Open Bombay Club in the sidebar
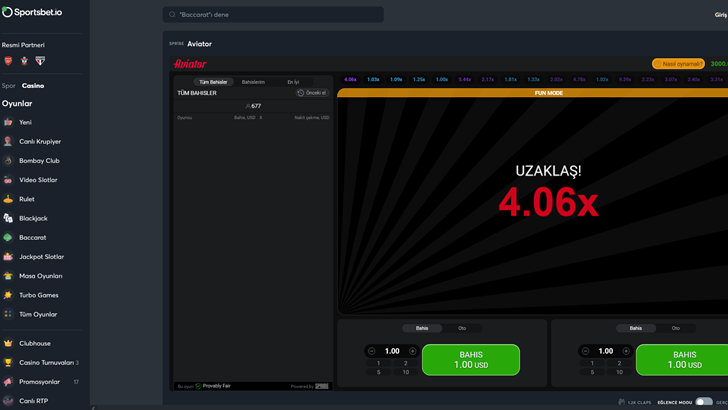728x410 pixels. (39, 161)
